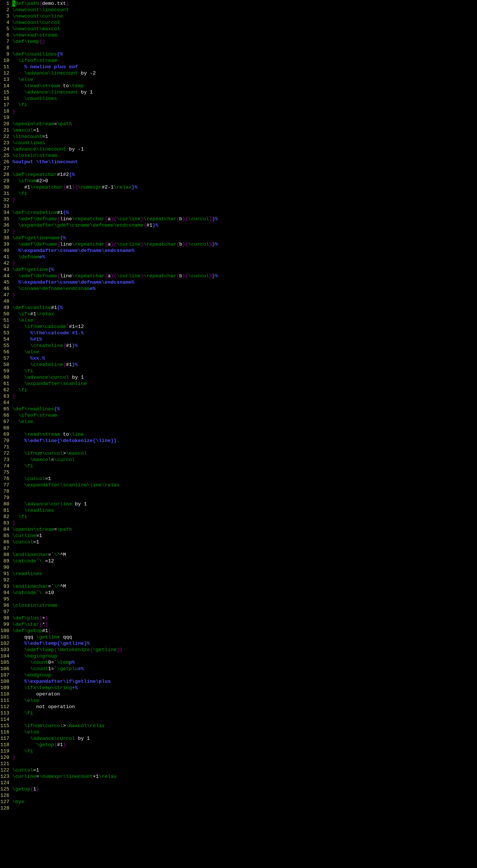477x868 pixels.
Task: Click the \ifnum\curcol>\maxcol\relax line
Action: (64, 726)
